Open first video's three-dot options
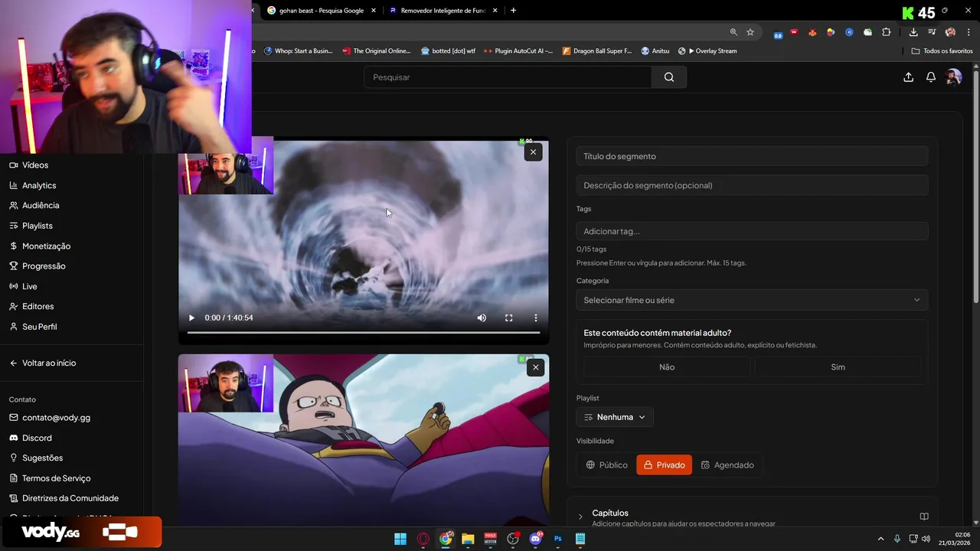 click(536, 318)
